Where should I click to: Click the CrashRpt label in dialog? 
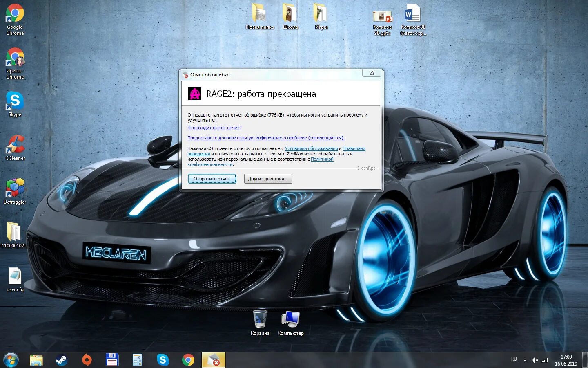365,168
